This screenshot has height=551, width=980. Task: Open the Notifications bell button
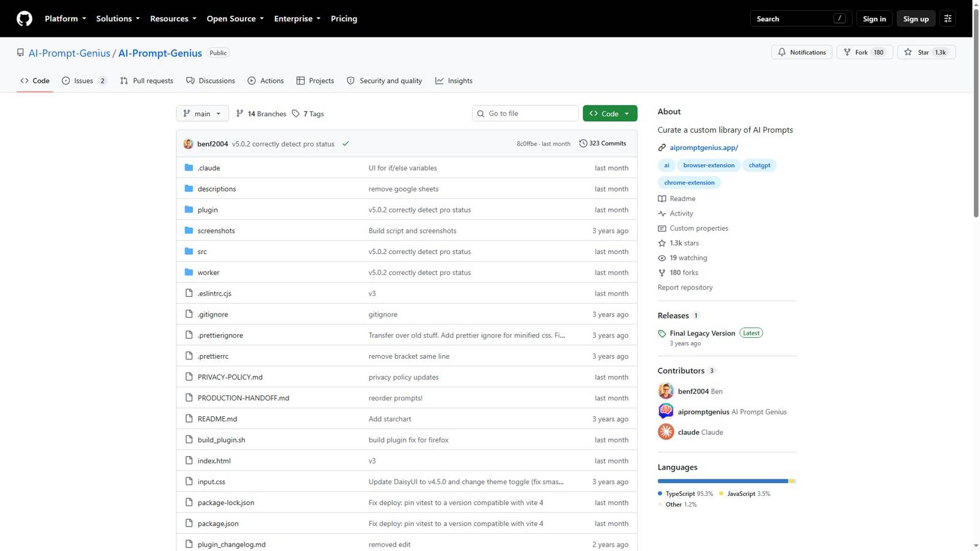(801, 52)
